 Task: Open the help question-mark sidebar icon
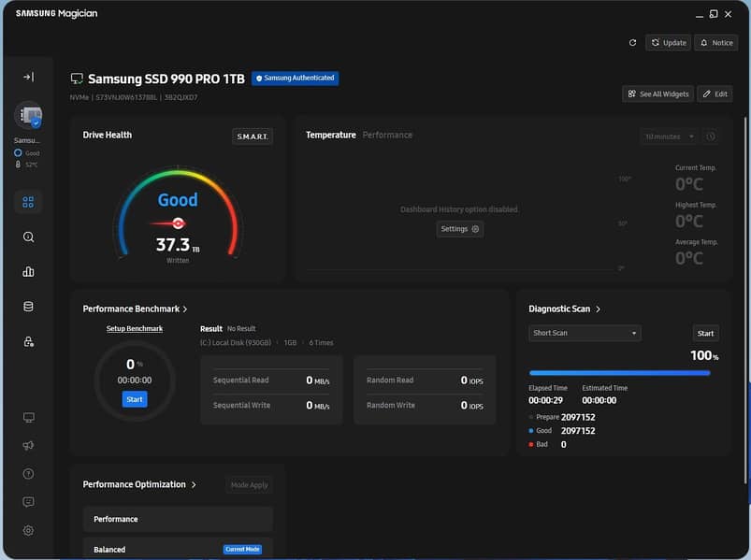click(x=28, y=474)
